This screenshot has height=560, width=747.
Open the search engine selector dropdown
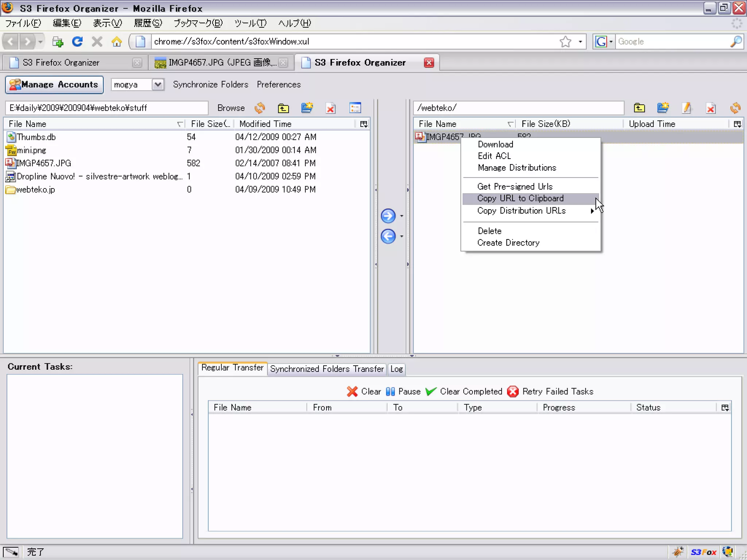click(x=611, y=42)
